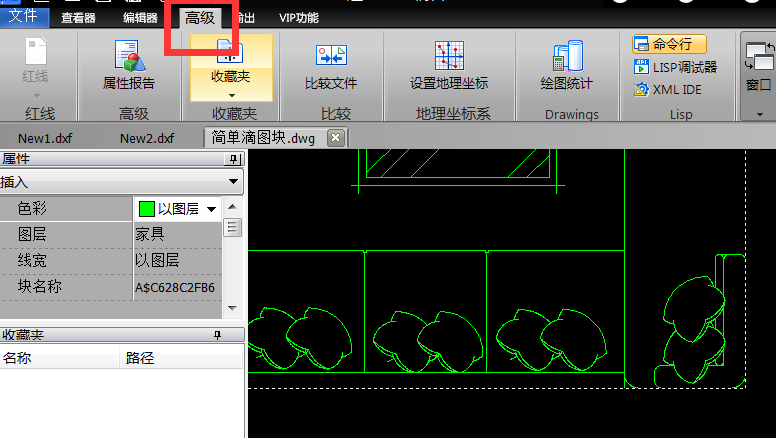Open the 文件 menu tab
The height and width of the screenshot is (438, 776).
click(x=24, y=17)
